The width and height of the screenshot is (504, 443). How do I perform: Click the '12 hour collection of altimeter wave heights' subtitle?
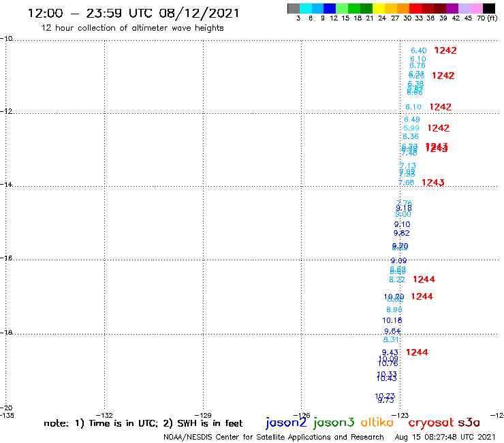point(132,28)
